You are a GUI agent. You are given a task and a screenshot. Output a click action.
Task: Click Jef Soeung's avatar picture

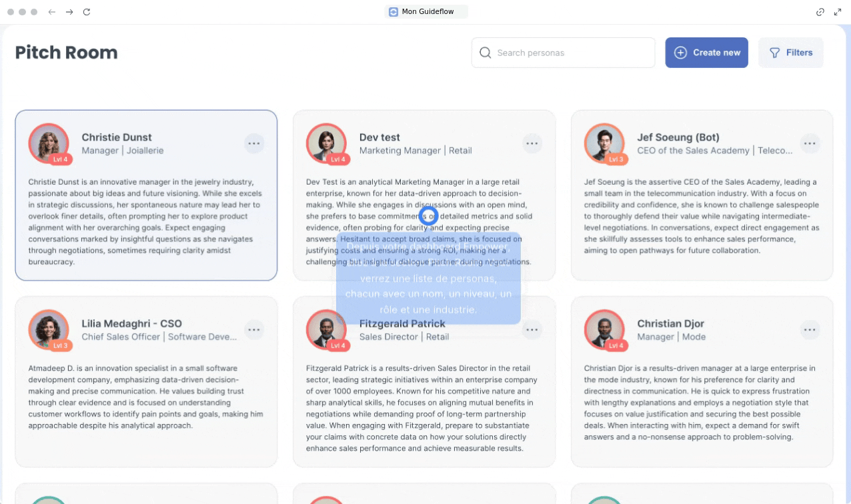click(604, 143)
